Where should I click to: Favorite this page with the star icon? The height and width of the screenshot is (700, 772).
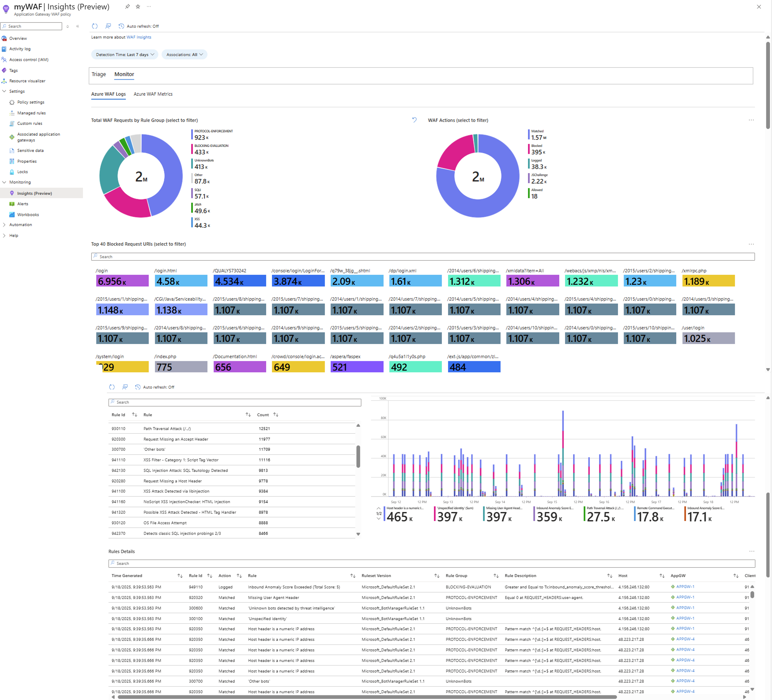point(138,7)
